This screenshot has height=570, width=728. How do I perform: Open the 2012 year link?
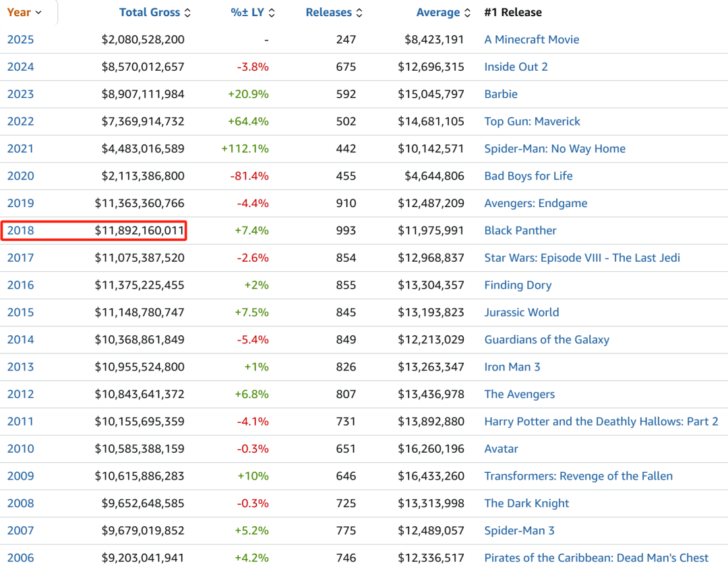pos(20,394)
